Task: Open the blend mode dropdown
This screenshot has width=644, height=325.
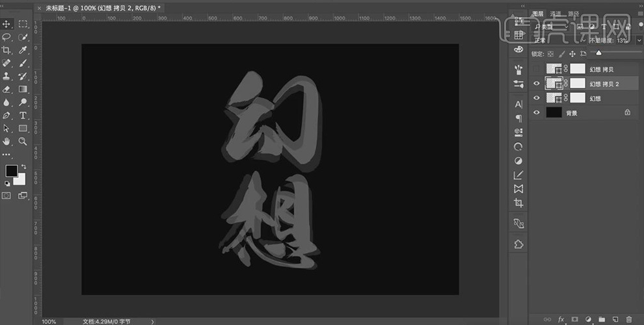Action: click(559, 40)
